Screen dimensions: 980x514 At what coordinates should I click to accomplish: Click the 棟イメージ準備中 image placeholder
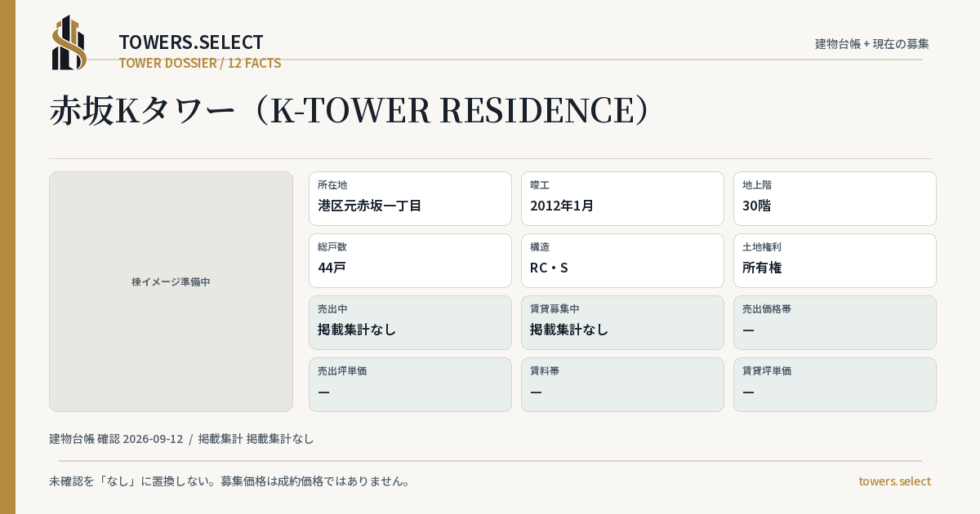point(171,291)
